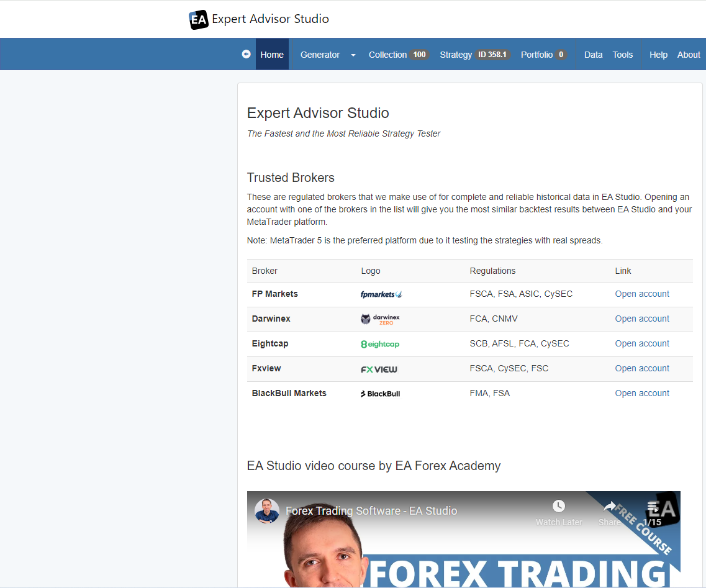Open video title 'Forex Trading Software - EA Studio'

pos(371,510)
